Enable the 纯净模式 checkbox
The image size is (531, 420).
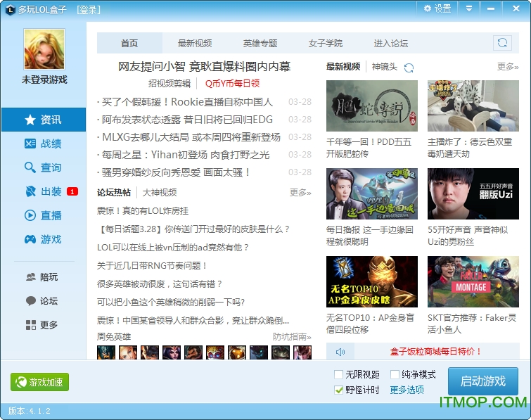(395, 375)
